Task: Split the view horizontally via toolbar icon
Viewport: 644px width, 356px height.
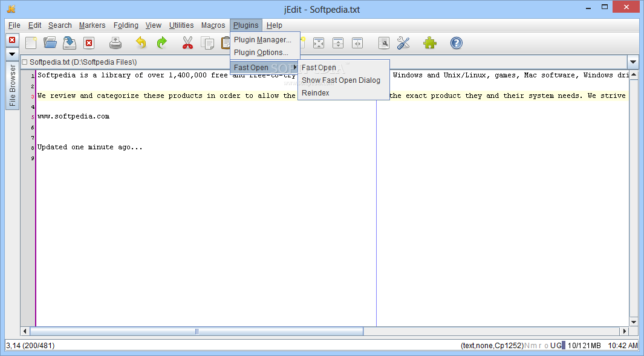Action: [338, 43]
